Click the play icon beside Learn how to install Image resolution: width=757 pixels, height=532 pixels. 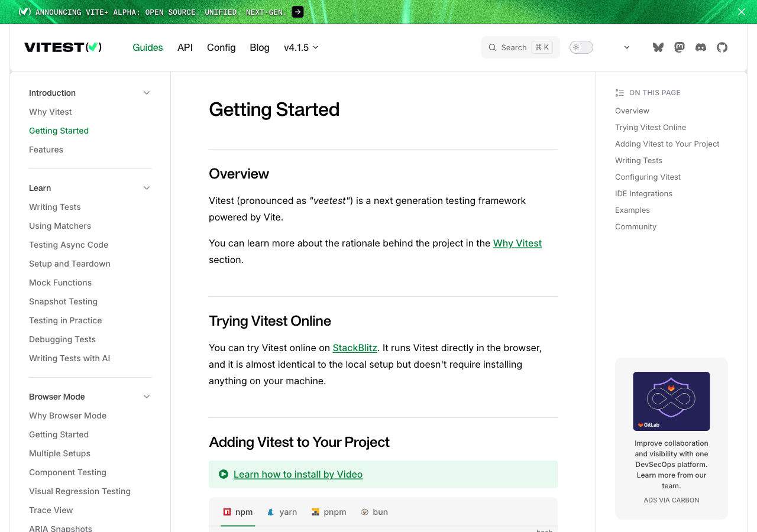click(224, 474)
